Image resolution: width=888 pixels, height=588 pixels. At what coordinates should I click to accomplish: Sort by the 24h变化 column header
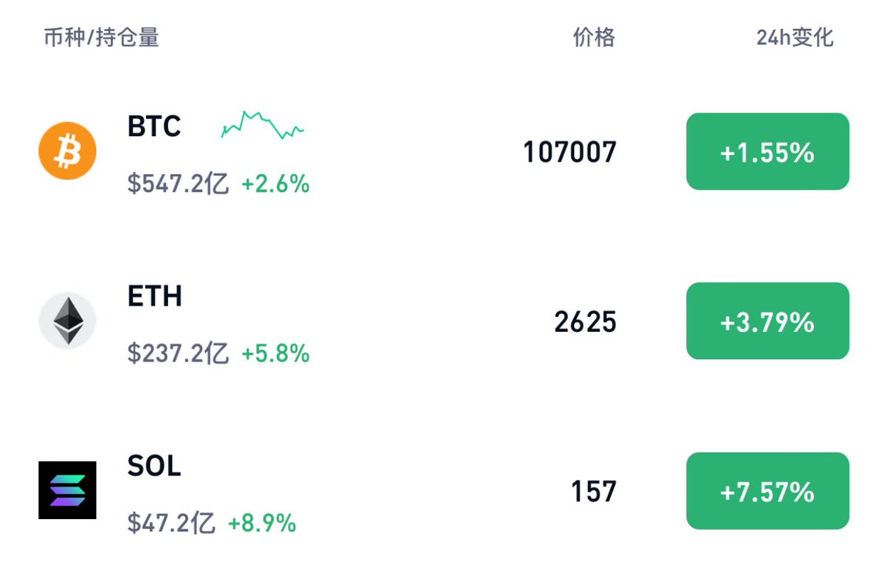coord(795,37)
